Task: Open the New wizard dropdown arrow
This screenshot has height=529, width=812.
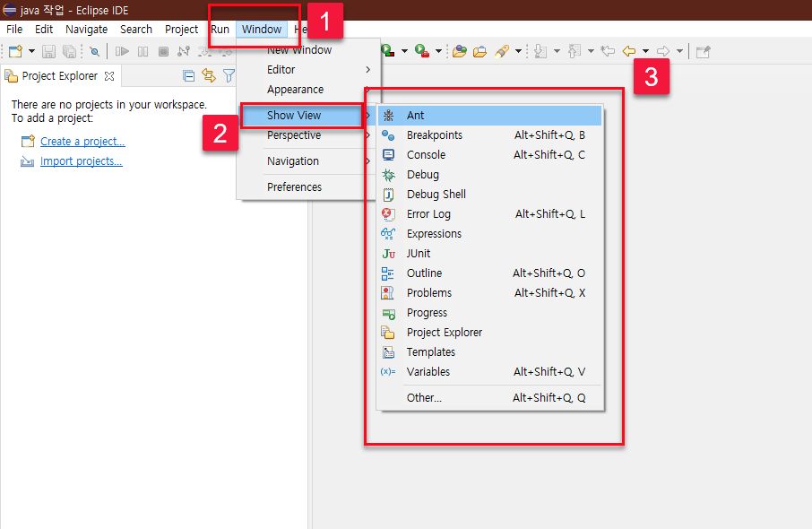Action: [x=31, y=51]
